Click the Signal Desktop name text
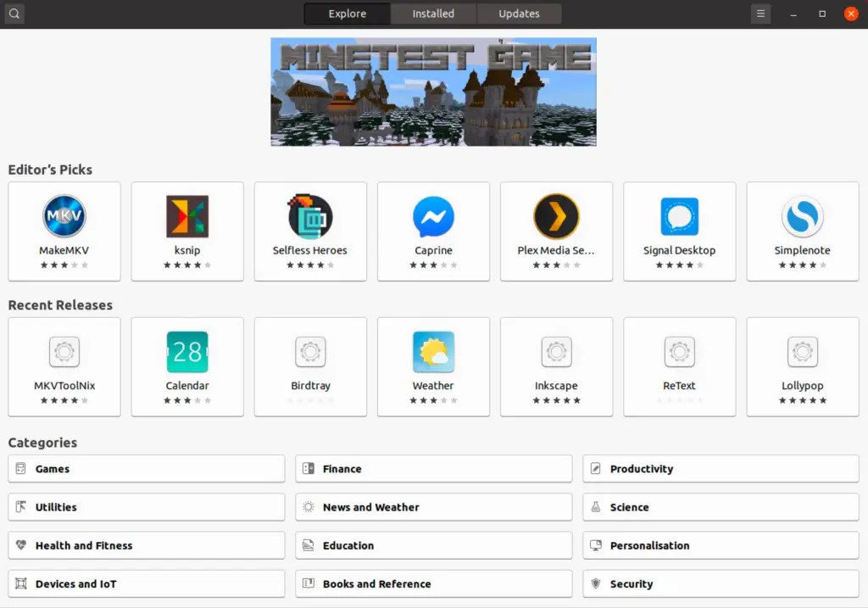 click(x=679, y=250)
